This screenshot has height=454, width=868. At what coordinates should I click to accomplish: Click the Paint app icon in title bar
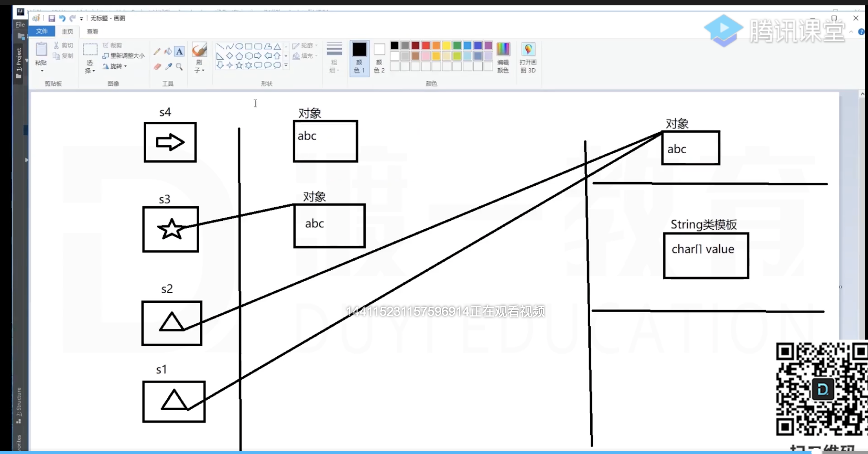click(36, 18)
